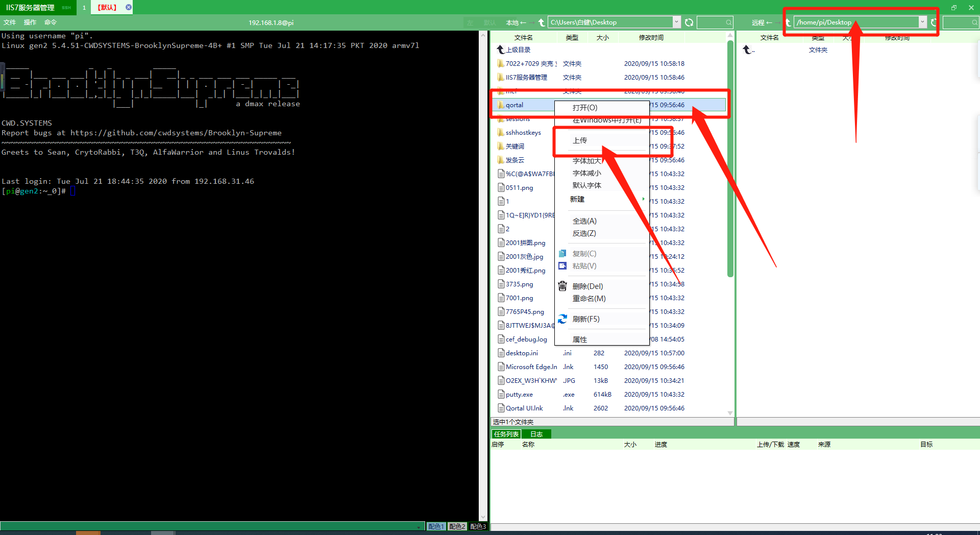The width and height of the screenshot is (980, 535).
Task: Click the SSH label next to IIS7服务器管理
Action: pyautogui.click(x=66, y=8)
